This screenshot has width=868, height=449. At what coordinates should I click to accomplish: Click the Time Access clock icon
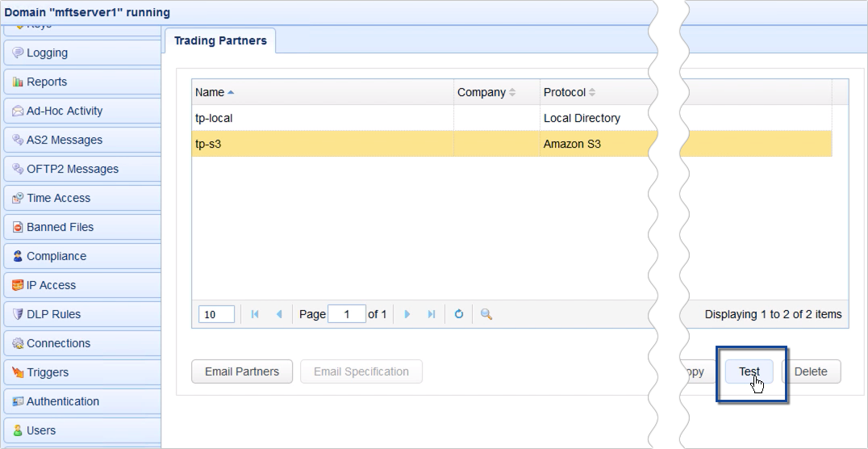(18, 198)
